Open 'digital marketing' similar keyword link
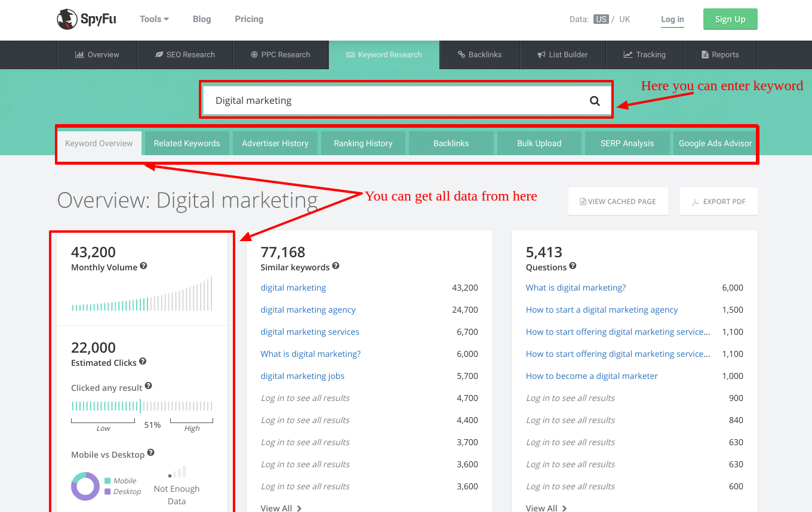Screen dimensions: 812x512 [293, 288]
